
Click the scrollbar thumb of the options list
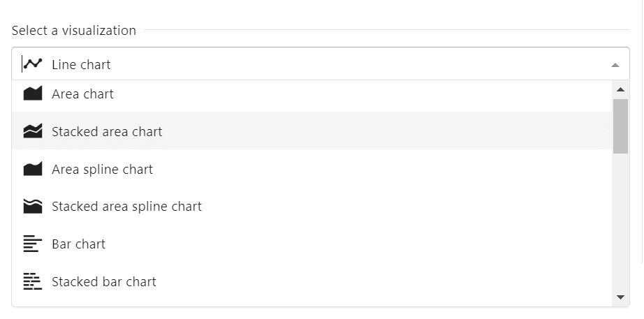click(620, 126)
